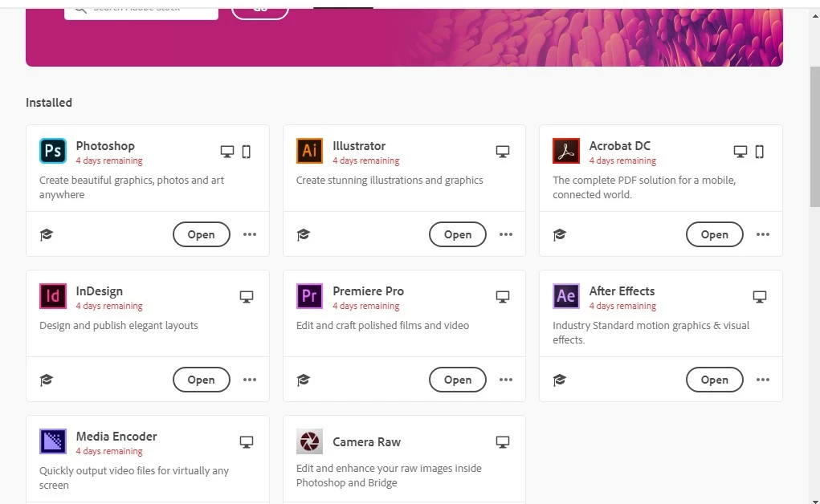Image resolution: width=820 pixels, height=504 pixels.
Task: Click the InDesign Id app icon
Action: [53, 296]
